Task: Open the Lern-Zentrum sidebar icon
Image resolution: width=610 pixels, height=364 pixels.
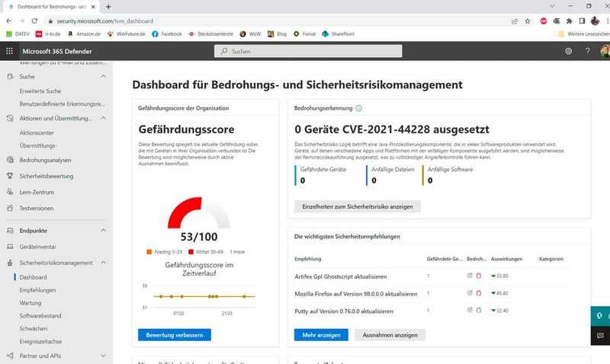Action: (x=10, y=192)
